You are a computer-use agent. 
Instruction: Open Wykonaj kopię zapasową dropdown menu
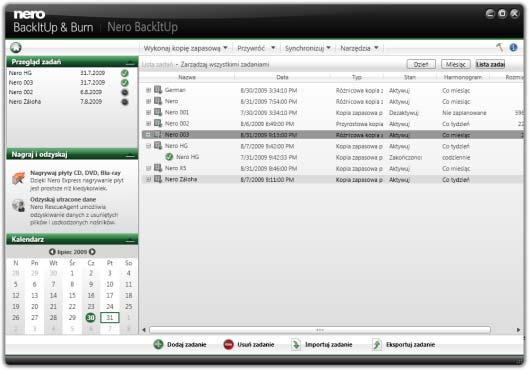186,48
